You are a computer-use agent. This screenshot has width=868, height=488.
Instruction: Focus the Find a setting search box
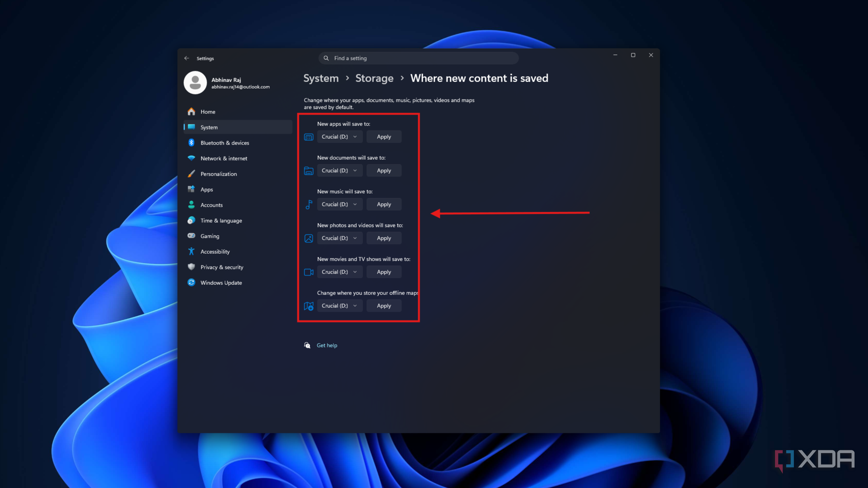click(418, 58)
